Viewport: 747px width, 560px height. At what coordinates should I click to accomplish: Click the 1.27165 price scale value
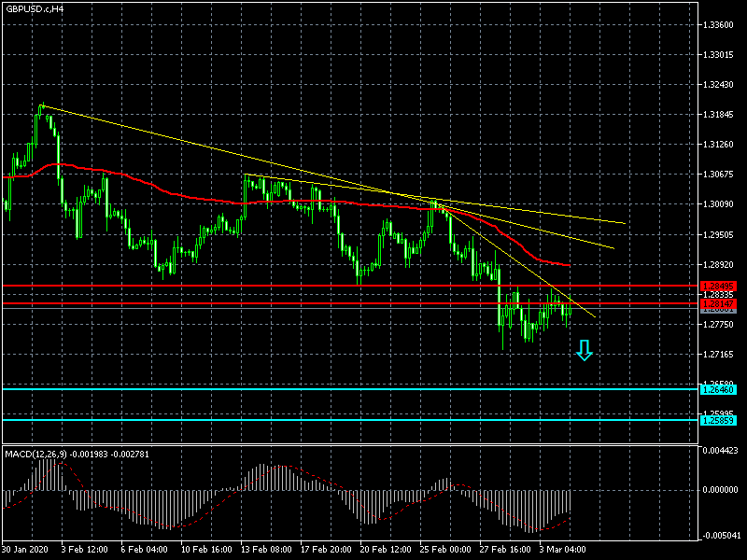[x=718, y=355]
